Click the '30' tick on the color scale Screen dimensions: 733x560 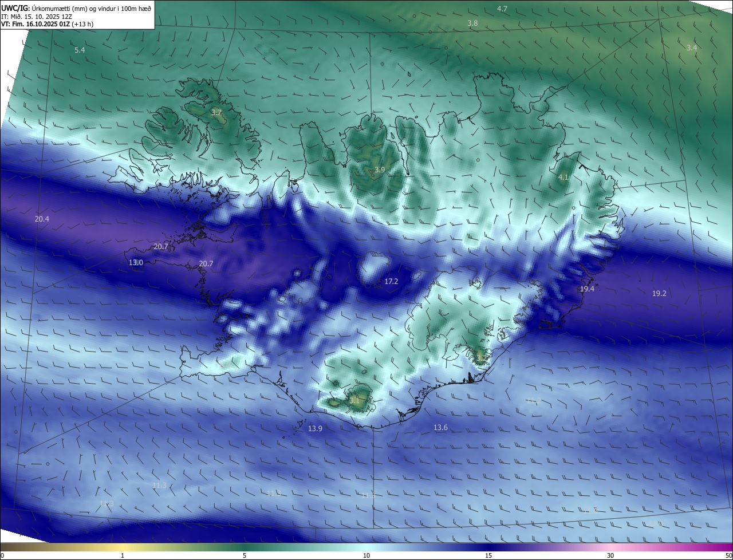click(610, 555)
